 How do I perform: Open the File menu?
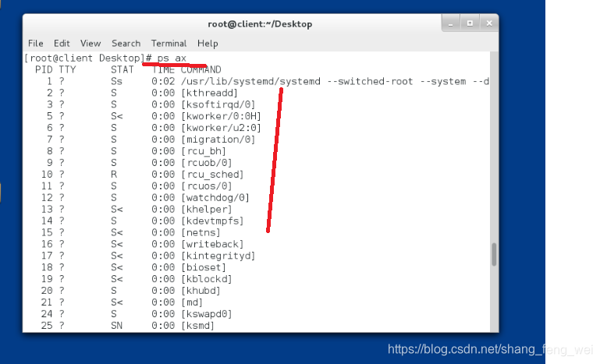[36, 43]
